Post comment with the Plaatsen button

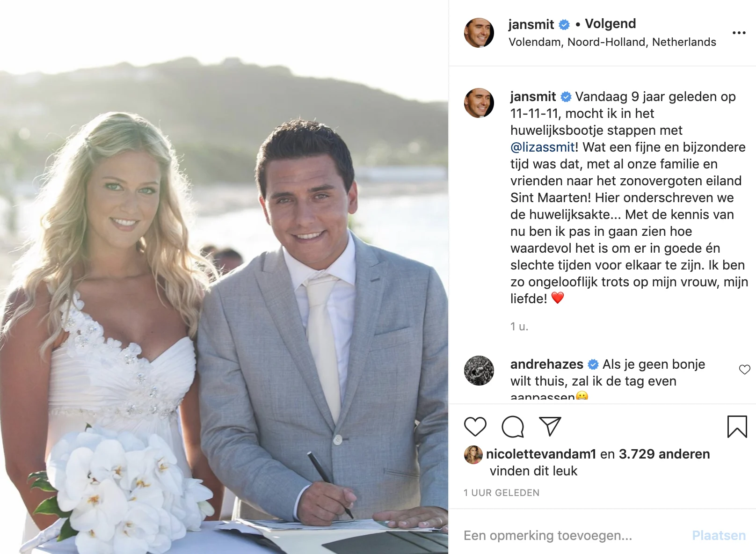[x=719, y=535]
